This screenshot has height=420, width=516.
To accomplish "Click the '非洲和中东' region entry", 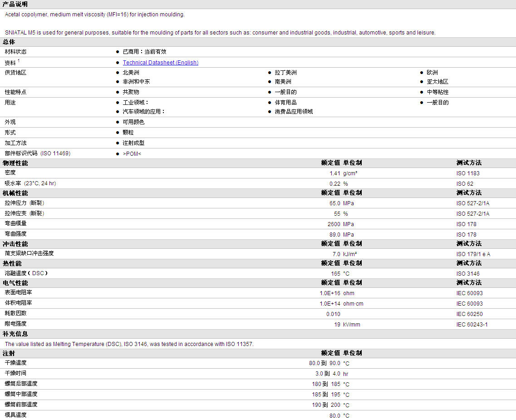I will [136, 82].
